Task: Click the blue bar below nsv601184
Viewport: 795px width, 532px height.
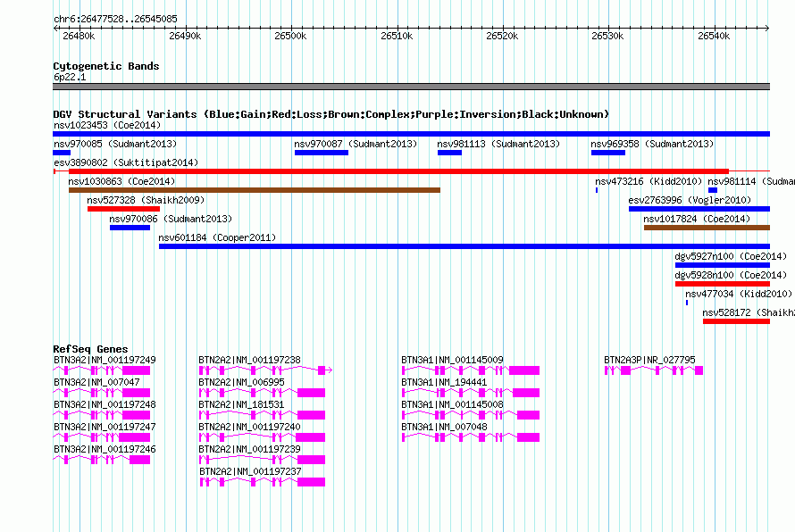Action: tap(464, 246)
